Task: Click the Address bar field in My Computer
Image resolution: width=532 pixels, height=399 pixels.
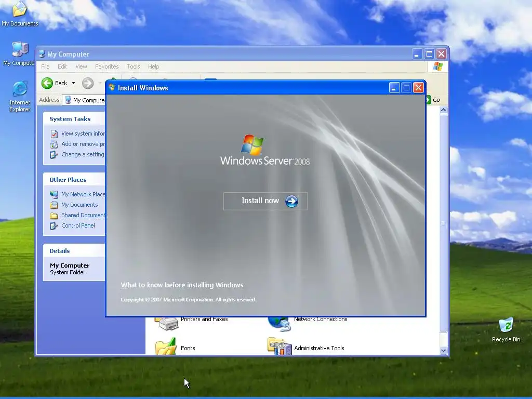Action: [x=84, y=100]
